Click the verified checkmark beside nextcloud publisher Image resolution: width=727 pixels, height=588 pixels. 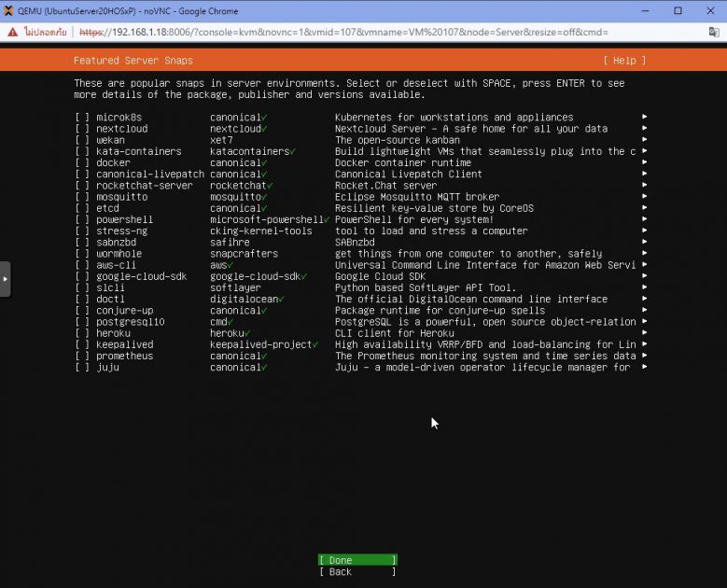coord(264,130)
